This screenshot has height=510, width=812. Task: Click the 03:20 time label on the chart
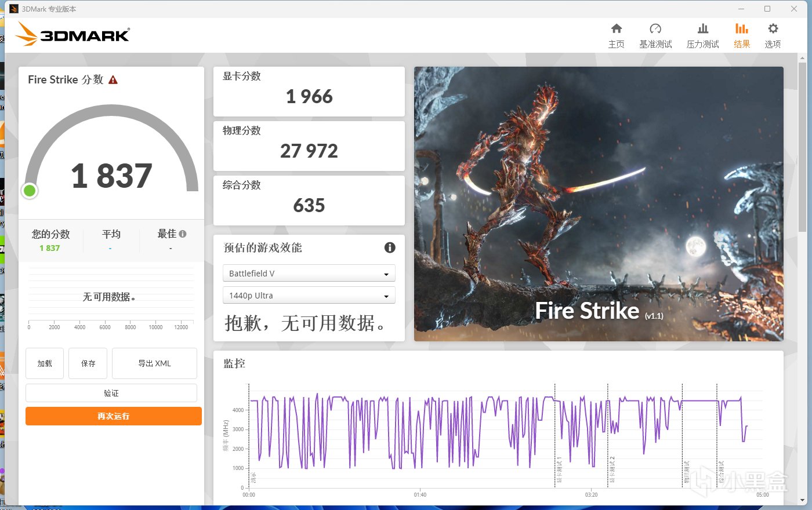click(591, 494)
